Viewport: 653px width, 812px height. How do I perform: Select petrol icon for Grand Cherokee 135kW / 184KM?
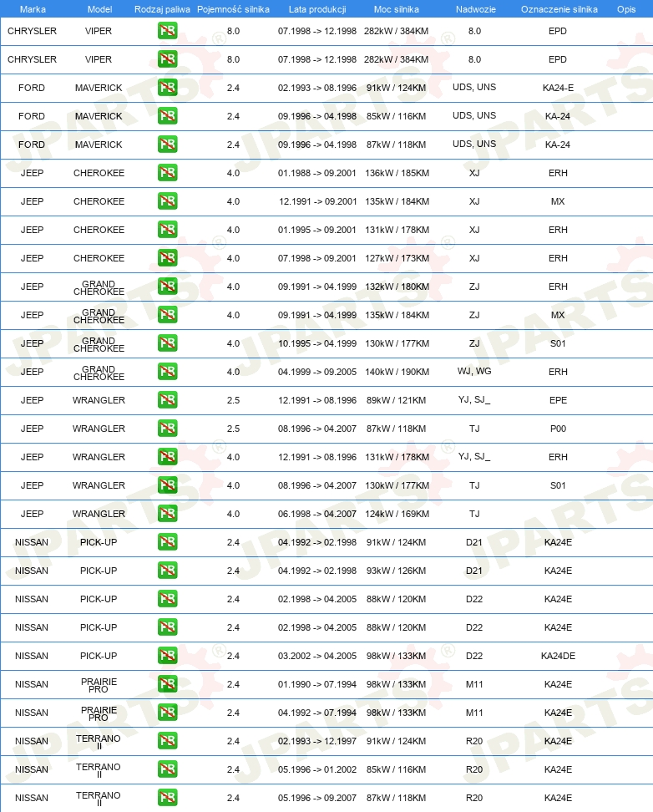[x=167, y=315]
